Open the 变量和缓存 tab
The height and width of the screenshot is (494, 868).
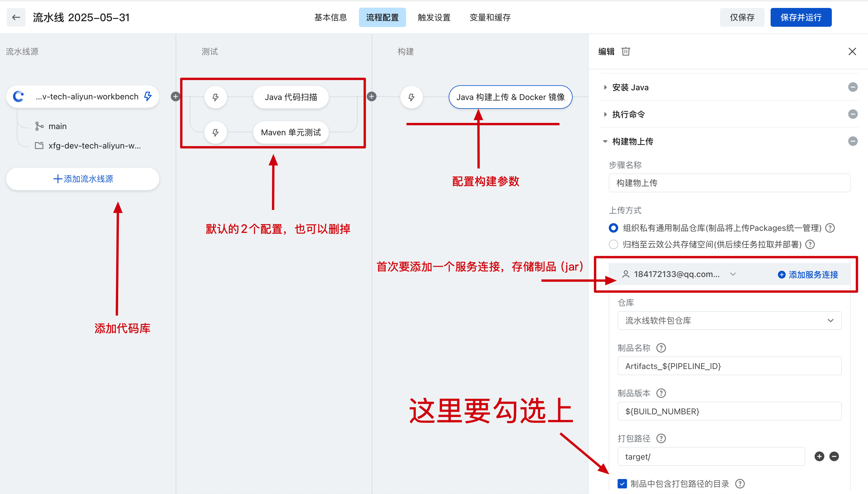490,17
